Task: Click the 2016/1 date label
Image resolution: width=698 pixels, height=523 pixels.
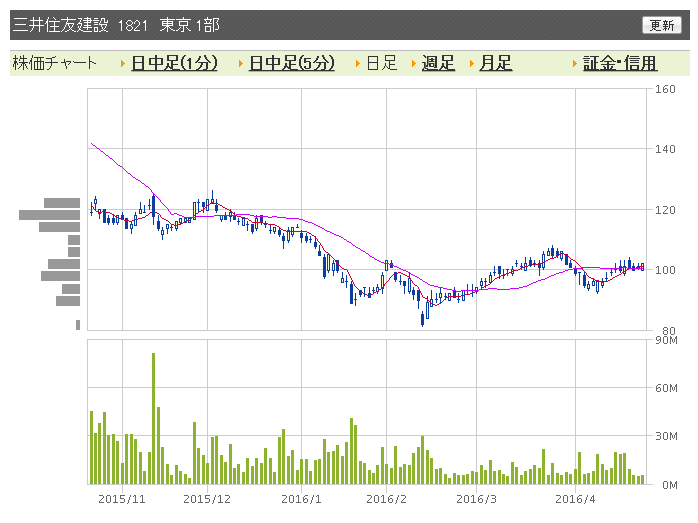Action: click(301, 499)
